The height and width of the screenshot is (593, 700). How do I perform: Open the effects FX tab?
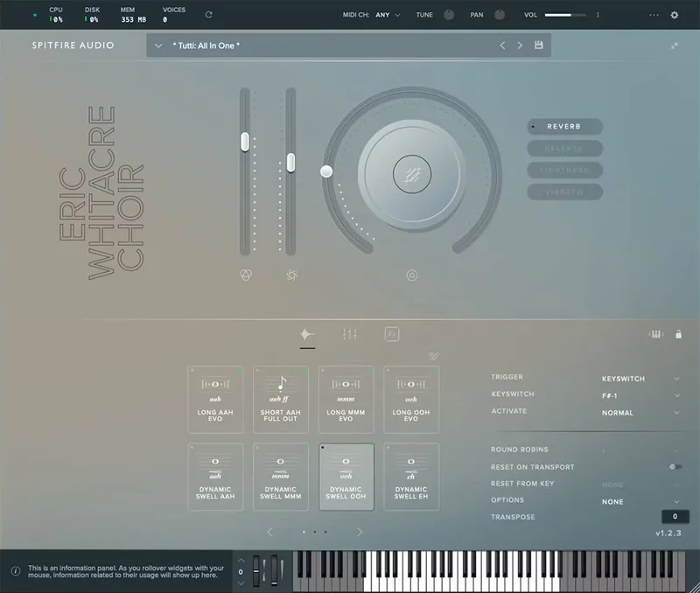click(x=392, y=334)
